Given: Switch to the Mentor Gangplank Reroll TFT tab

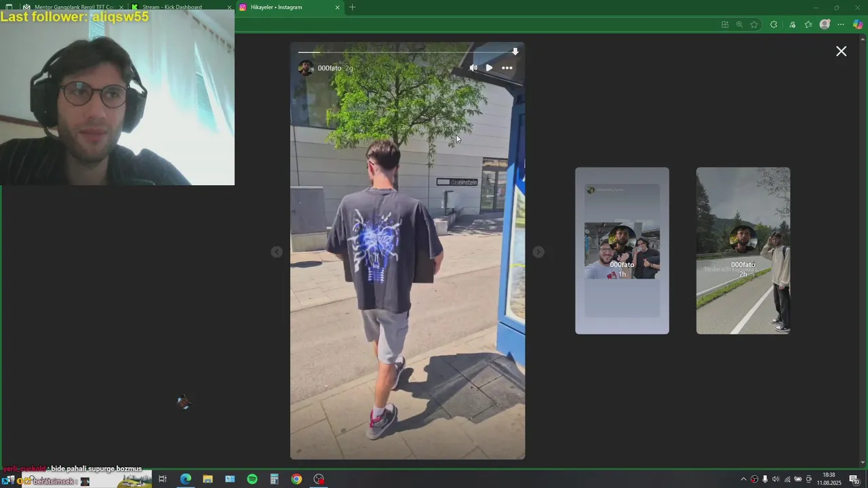Looking at the screenshot, I should tap(73, 7).
